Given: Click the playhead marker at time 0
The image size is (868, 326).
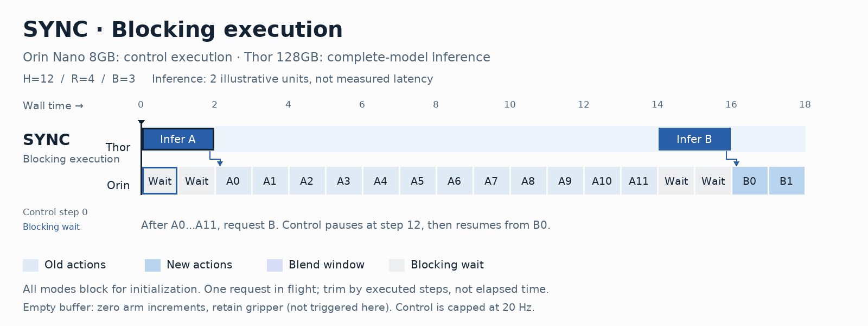Looking at the screenshot, I should click(x=141, y=123).
